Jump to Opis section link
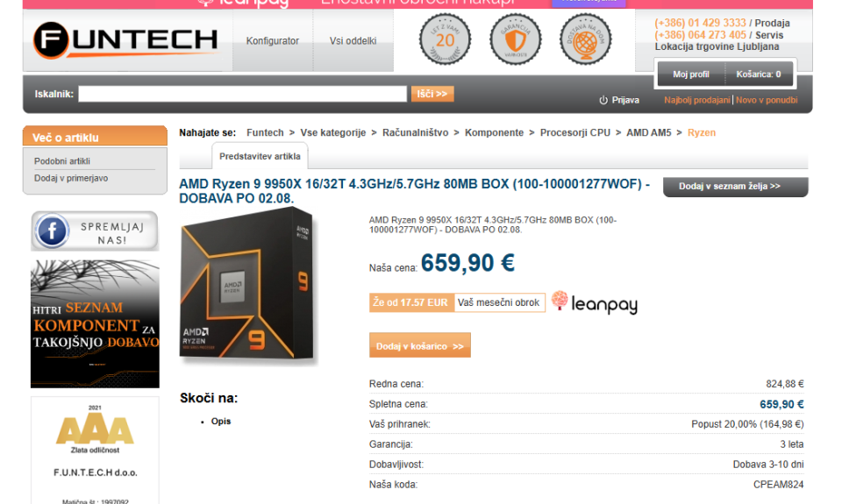 point(221,422)
